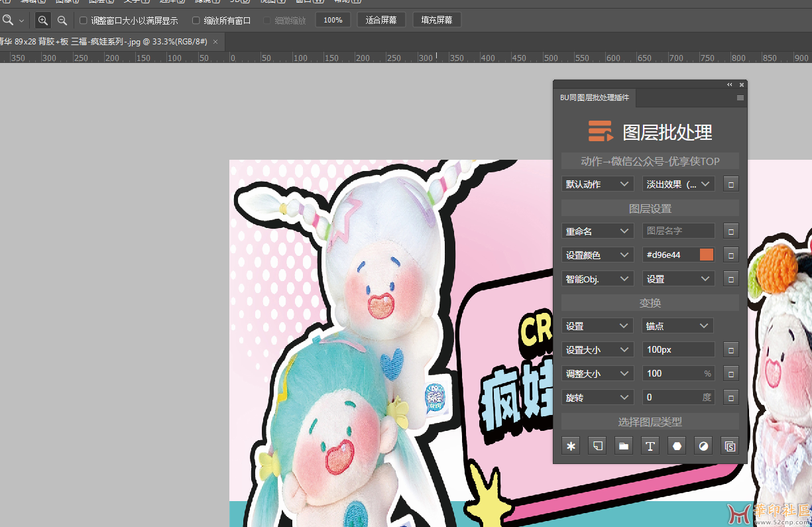Focus the 图层名字 name input field

click(x=679, y=231)
